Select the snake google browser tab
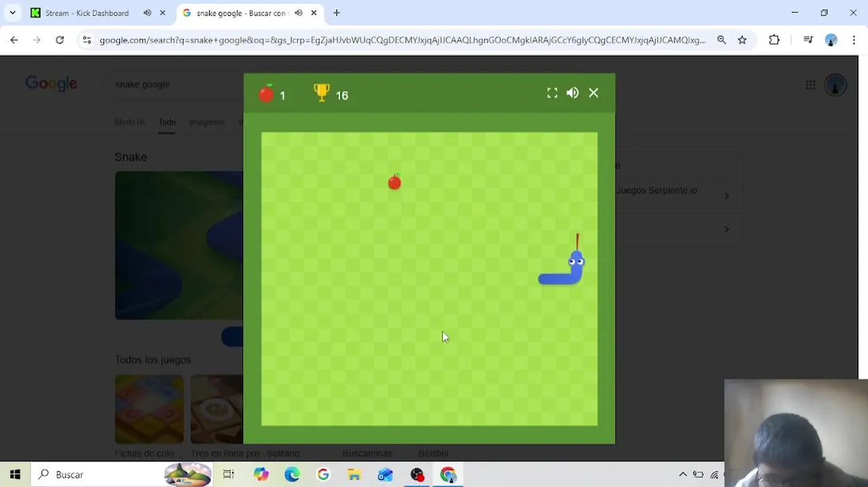This screenshot has height=487, width=868. (242, 13)
